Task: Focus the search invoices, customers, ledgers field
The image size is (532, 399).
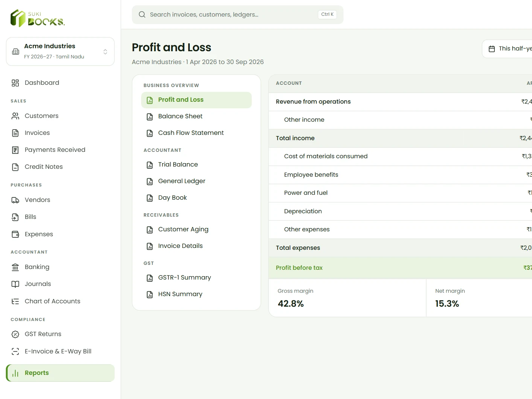Action: coord(238,15)
